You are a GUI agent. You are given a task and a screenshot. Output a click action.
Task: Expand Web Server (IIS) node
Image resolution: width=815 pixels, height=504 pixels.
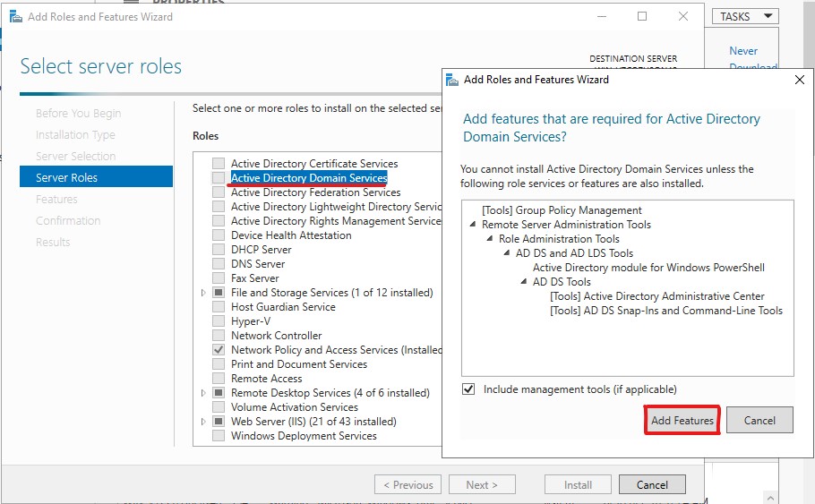click(203, 422)
